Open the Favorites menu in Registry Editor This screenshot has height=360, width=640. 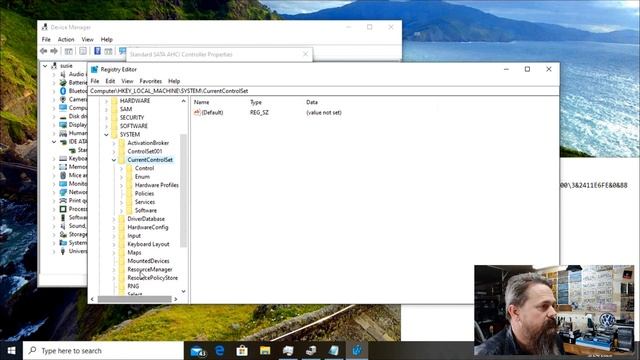[151, 81]
